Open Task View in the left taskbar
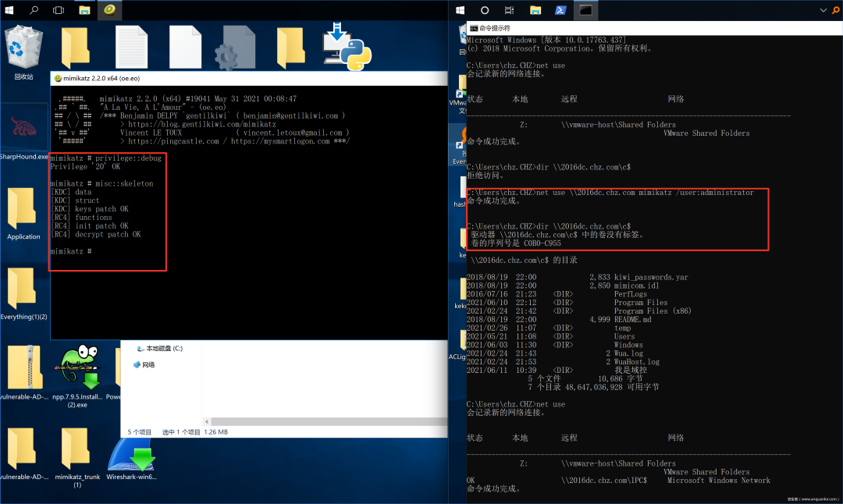 point(59,9)
